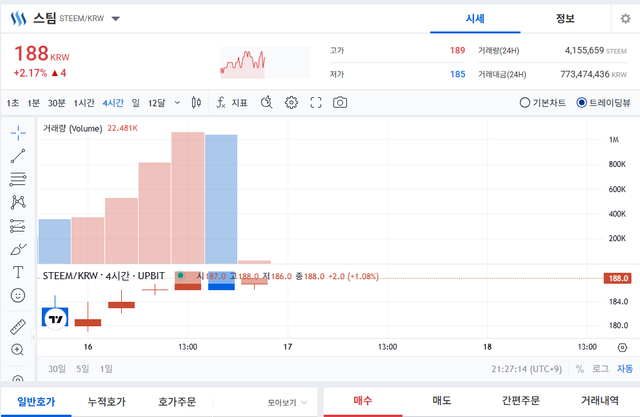Select the crosshair cursor tool

click(18, 133)
